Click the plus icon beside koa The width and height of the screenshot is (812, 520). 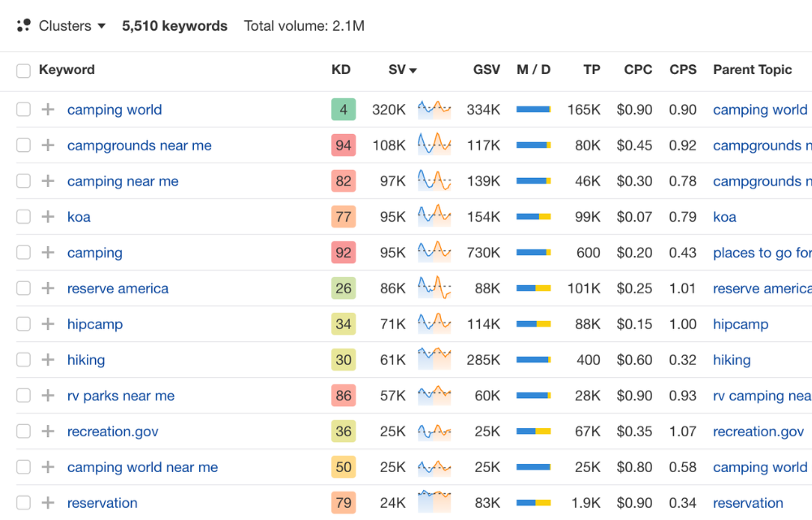(x=48, y=217)
